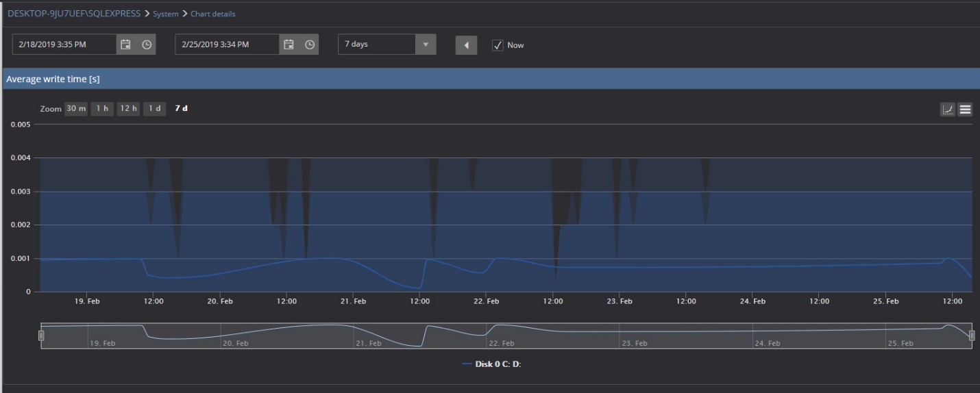Viewport: 980px width, 393px height.
Task: Open the chart hamburger export menu
Action: point(965,110)
